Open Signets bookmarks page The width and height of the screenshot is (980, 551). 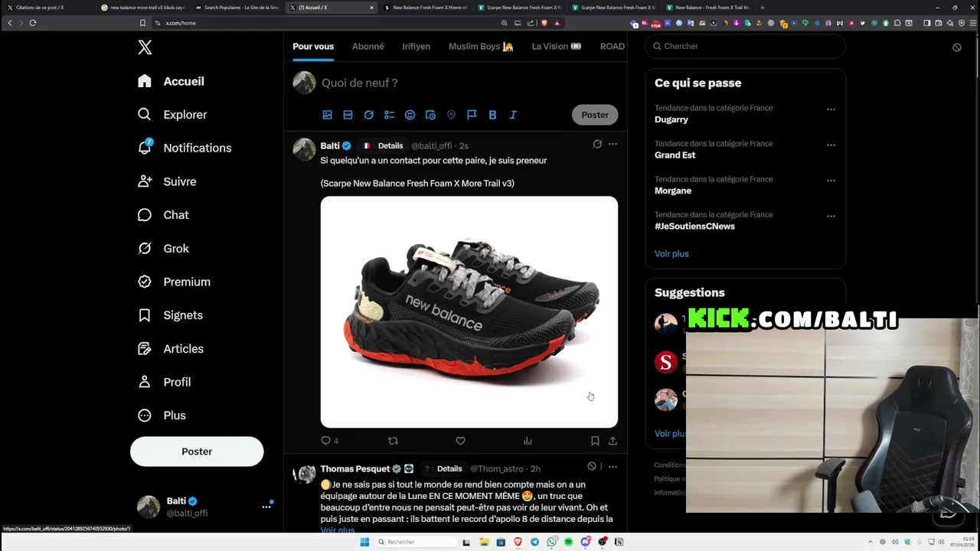pyautogui.click(x=170, y=315)
